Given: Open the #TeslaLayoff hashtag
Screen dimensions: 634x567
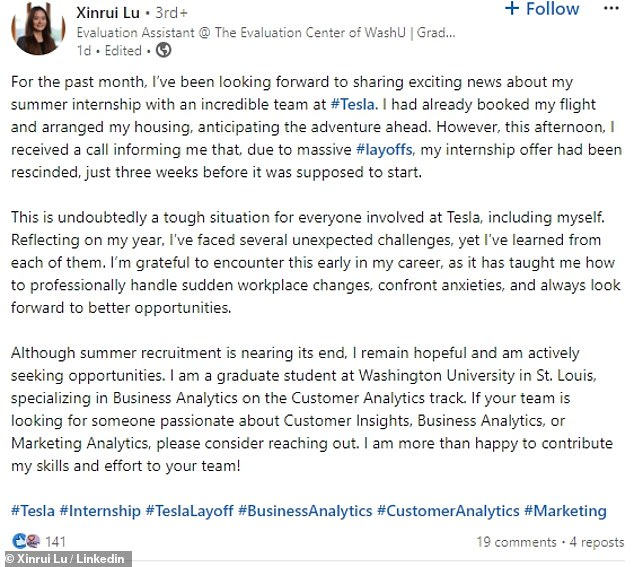Looking at the screenshot, I should pos(189,511).
